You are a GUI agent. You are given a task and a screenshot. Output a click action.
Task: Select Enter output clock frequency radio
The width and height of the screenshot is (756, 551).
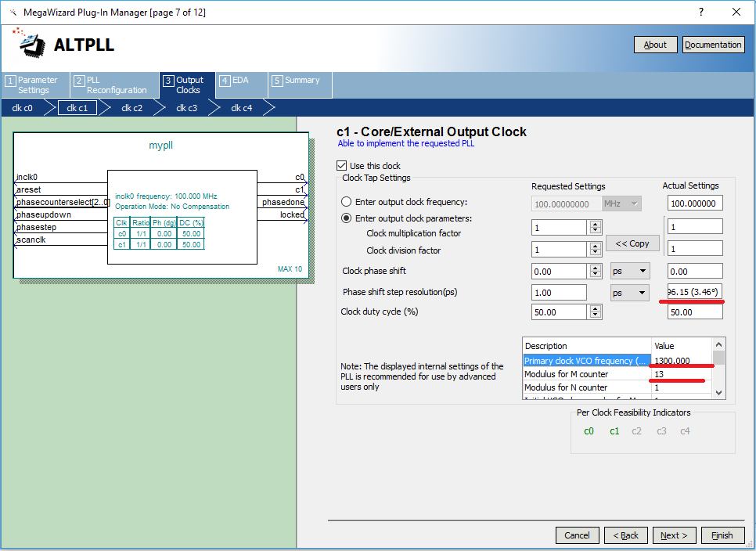346,202
